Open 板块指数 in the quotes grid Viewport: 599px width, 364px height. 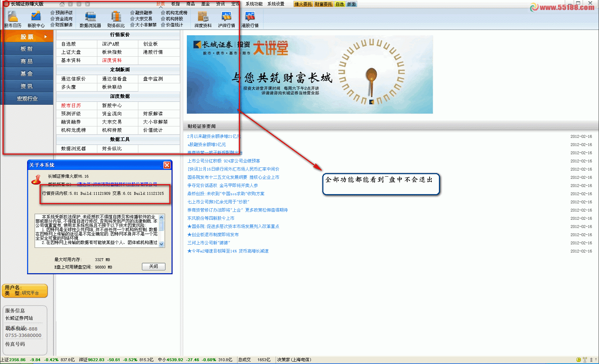click(x=112, y=52)
